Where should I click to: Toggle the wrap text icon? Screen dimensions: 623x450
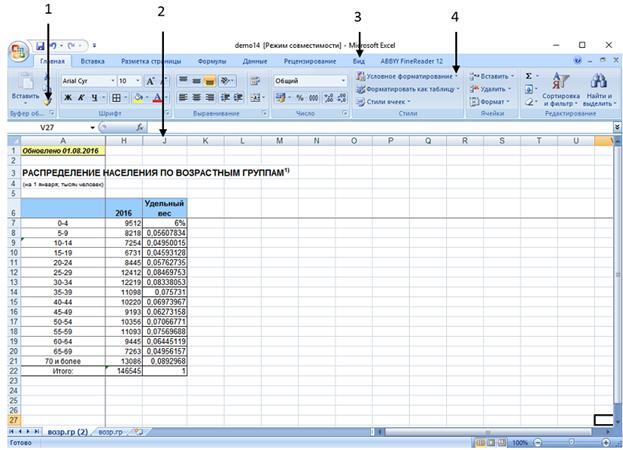(x=255, y=81)
